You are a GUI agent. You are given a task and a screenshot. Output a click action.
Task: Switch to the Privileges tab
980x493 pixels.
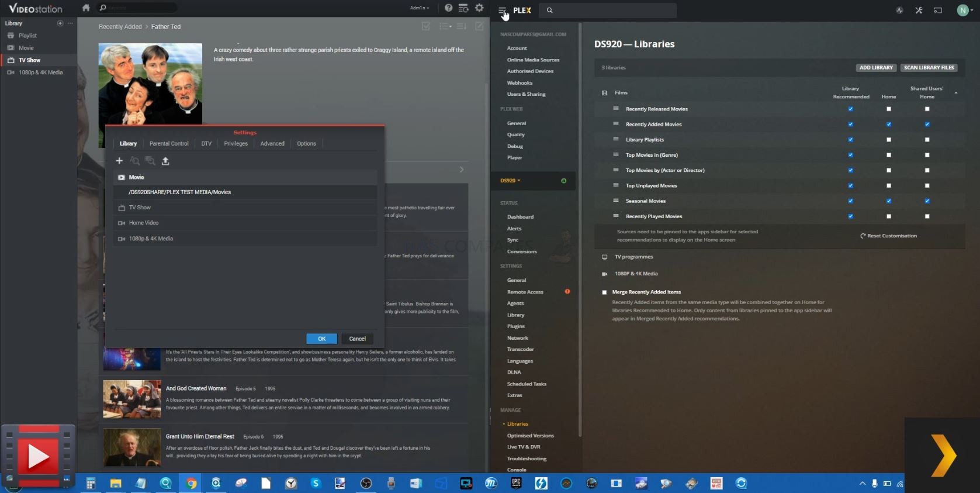pos(236,143)
